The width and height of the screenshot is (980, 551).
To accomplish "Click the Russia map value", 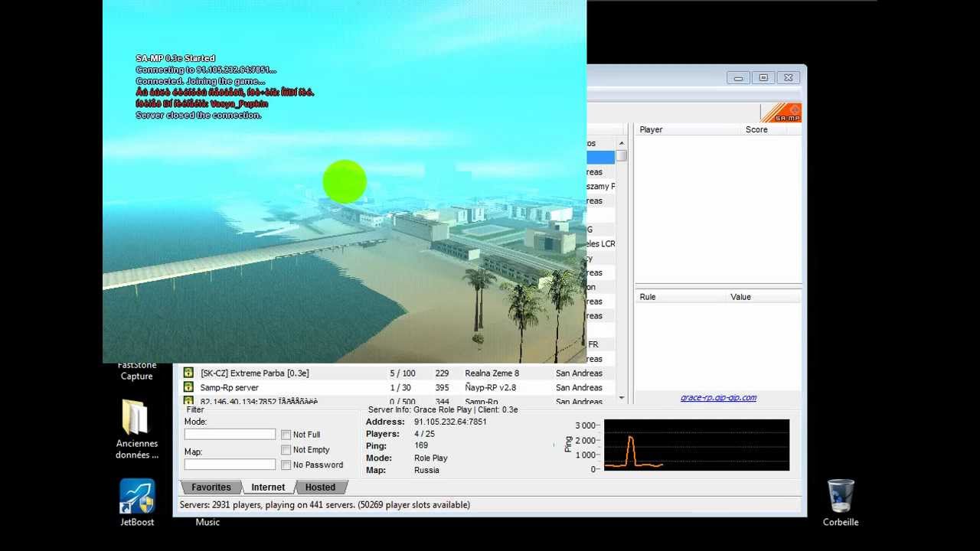I will click(x=426, y=470).
